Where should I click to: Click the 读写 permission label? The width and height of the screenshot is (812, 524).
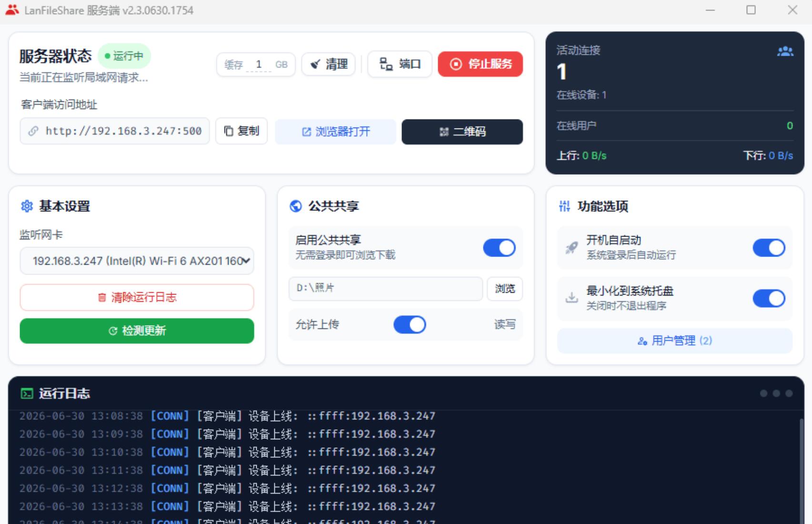pyautogui.click(x=505, y=325)
